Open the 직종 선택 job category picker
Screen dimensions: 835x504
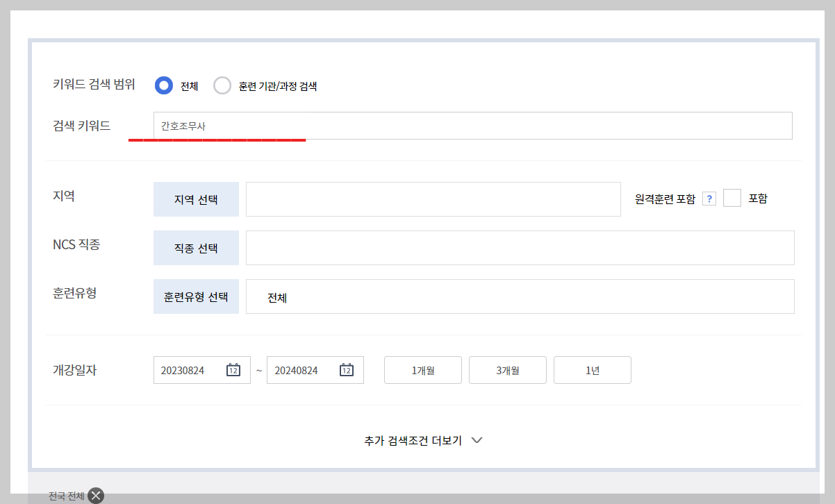point(196,248)
